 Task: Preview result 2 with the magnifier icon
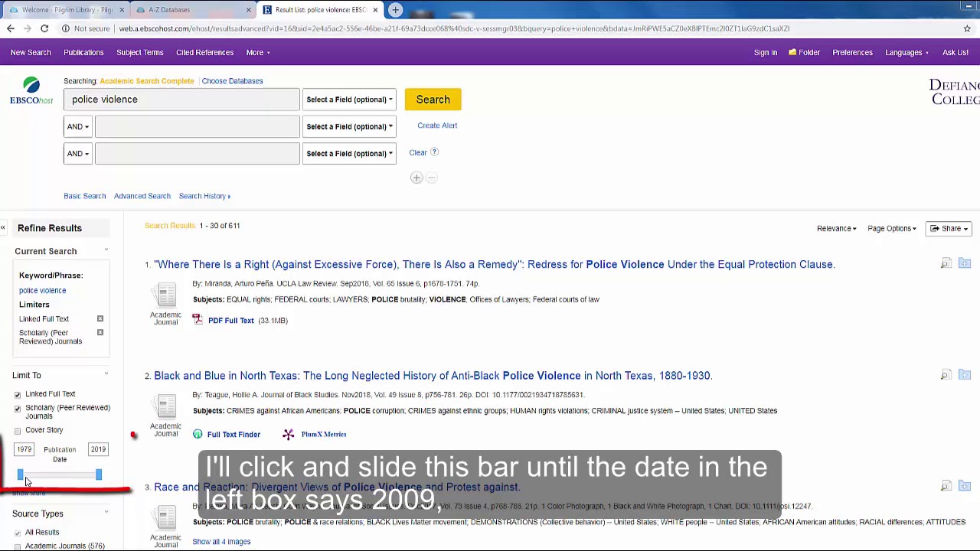pyautogui.click(x=946, y=375)
